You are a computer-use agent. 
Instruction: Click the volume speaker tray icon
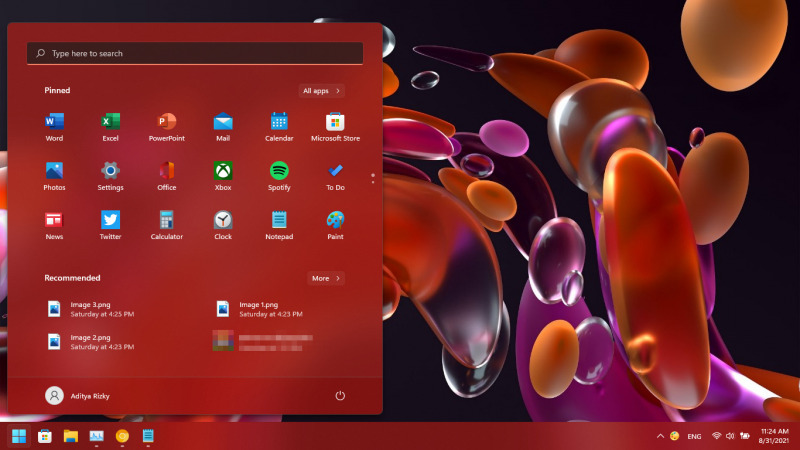(x=730, y=436)
